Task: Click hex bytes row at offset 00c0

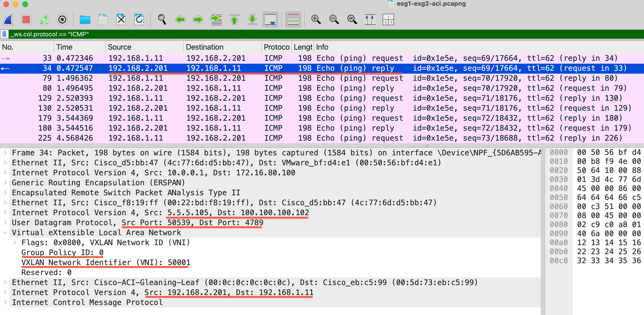Action: click(609, 261)
